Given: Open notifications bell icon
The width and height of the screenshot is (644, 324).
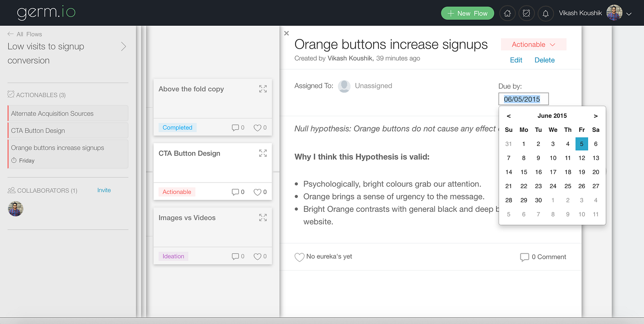Looking at the screenshot, I should (545, 13).
